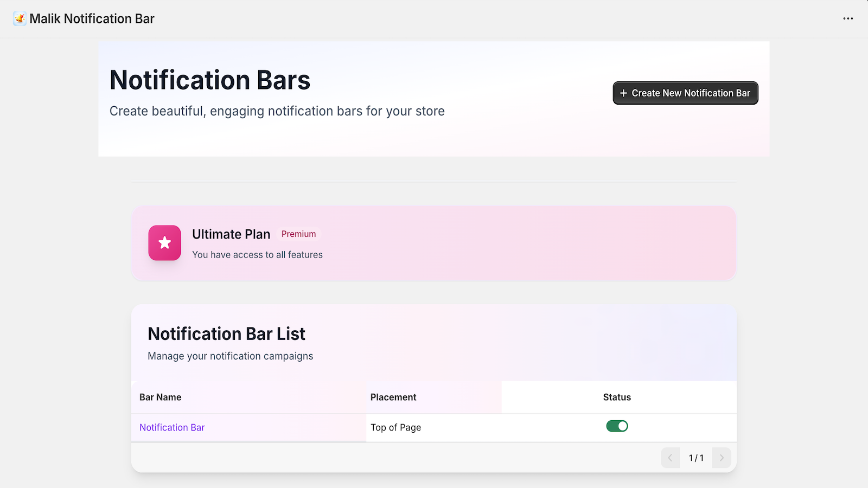868x488 pixels.
Task: Toggle the status for the Notification Bar row
Action: 617,426
